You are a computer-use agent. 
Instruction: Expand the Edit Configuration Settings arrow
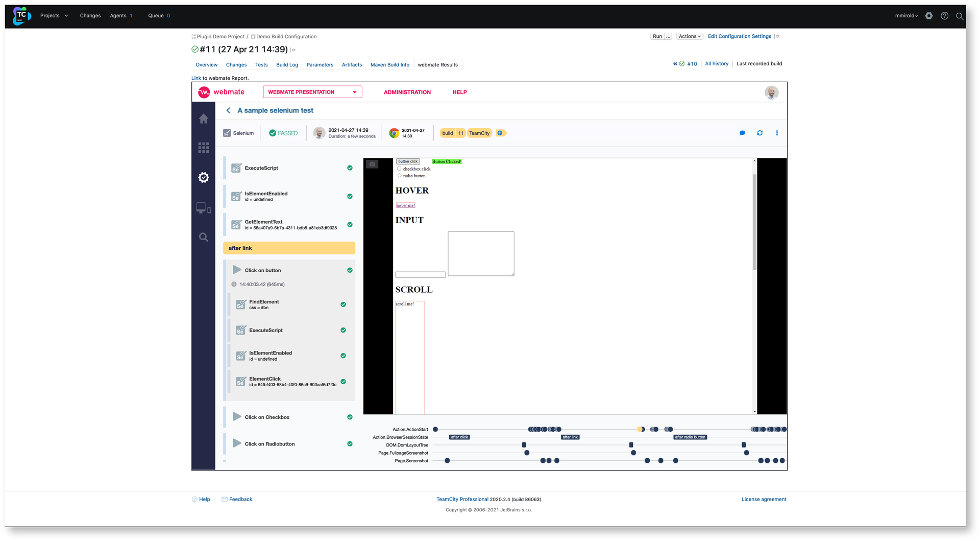[x=777, y=36]
